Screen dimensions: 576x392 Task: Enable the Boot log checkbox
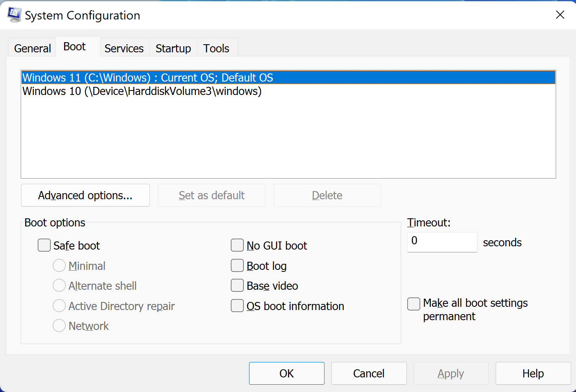pyautogui.click(x=237, y=266)
